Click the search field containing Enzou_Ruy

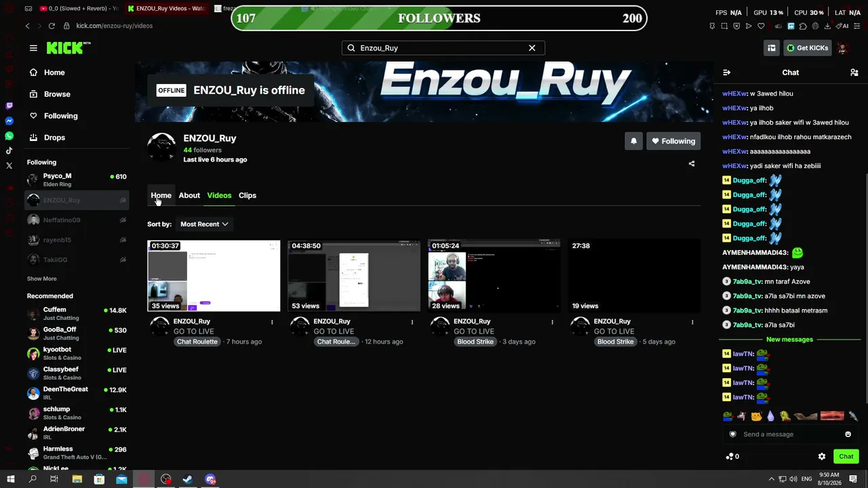(x=443, y=48)
